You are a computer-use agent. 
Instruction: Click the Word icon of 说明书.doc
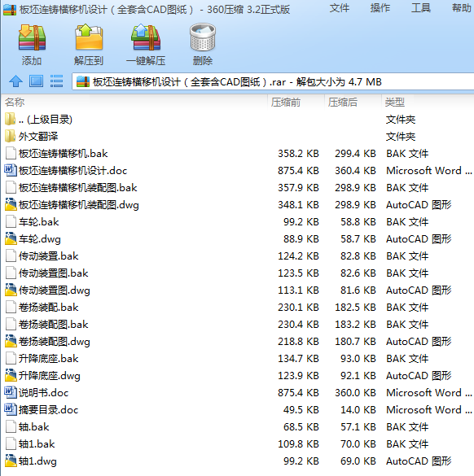tap(11, 392)
